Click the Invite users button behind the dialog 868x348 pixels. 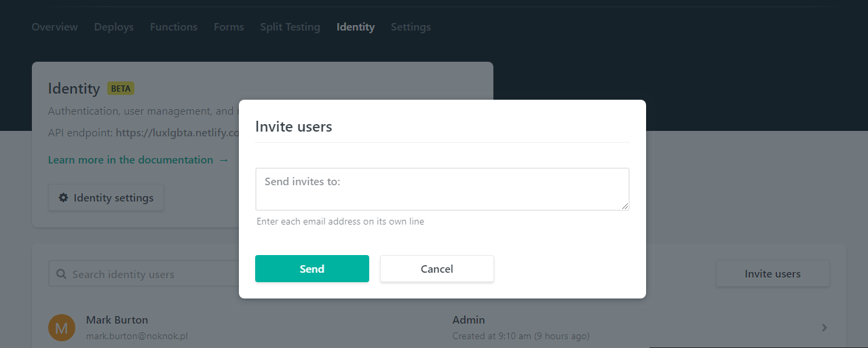[x=772, y=274]
